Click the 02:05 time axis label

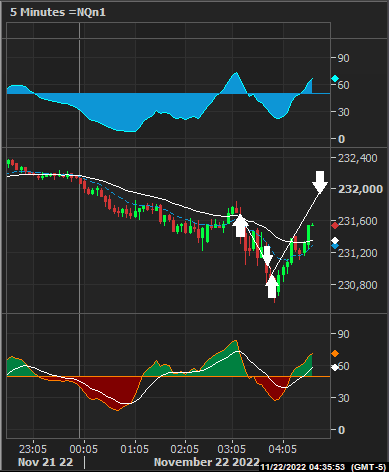pyautogui.click(x=184, y=449)
